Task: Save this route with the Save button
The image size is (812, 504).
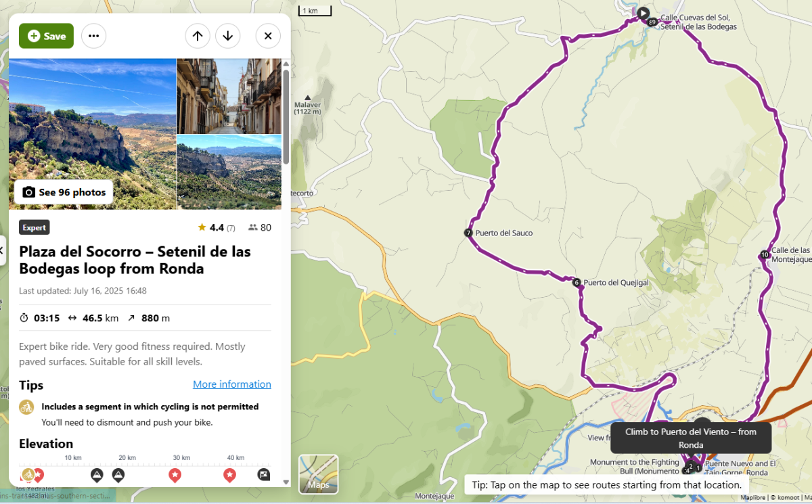Action: click(x=46, y=36)
